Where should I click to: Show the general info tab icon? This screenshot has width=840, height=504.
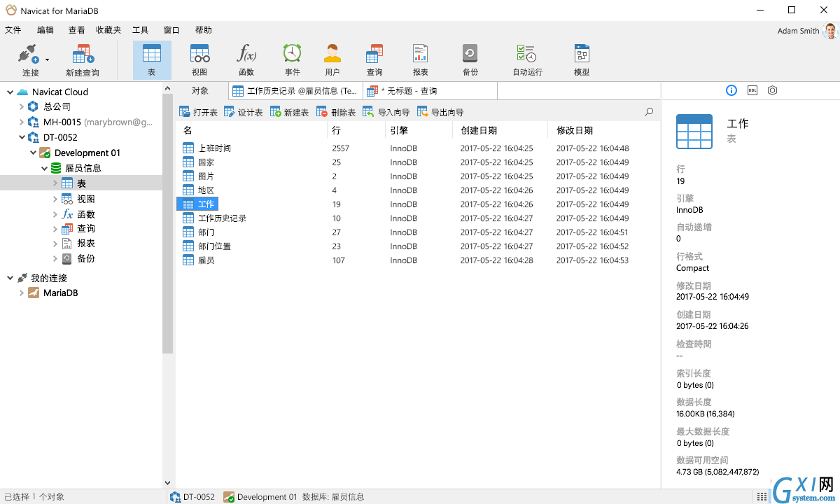[x=731, y=90]
